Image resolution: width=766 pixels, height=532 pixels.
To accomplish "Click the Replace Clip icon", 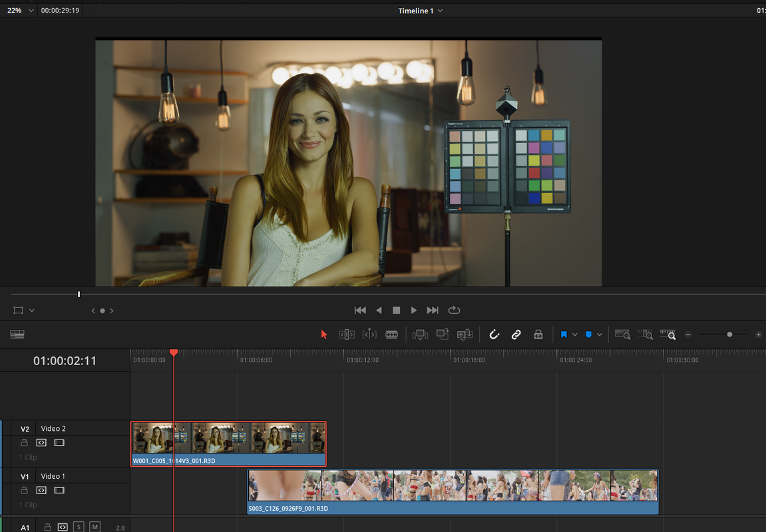I will point(465,334).
